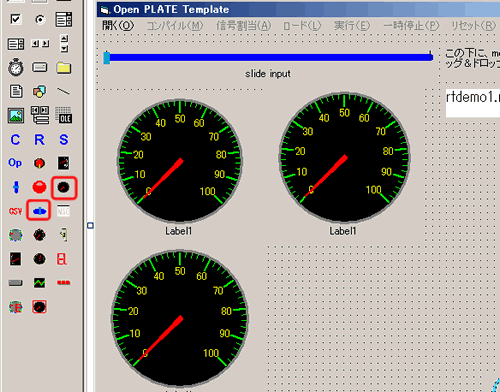Image resolution: width=500 pixels, height=392 pixels.
Task: Click the コンパイル(M) menu item
Action: pyautogui.click(x=175, y=25)
